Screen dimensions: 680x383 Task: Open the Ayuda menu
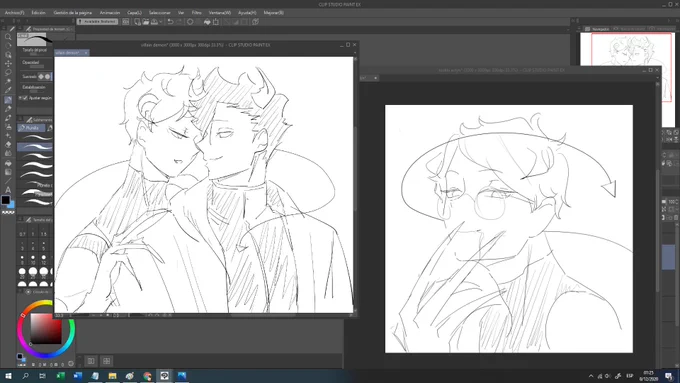(x=247, y=13)
